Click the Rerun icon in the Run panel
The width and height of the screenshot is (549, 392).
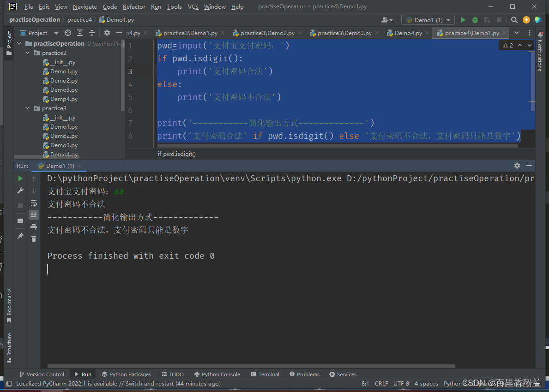tap(20, 178)
